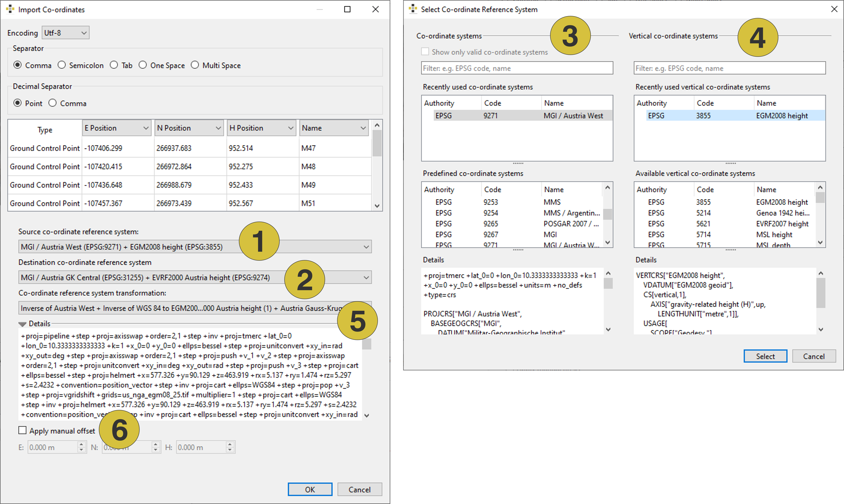Select Comma as decimal separator

click(x=52, y=103)
